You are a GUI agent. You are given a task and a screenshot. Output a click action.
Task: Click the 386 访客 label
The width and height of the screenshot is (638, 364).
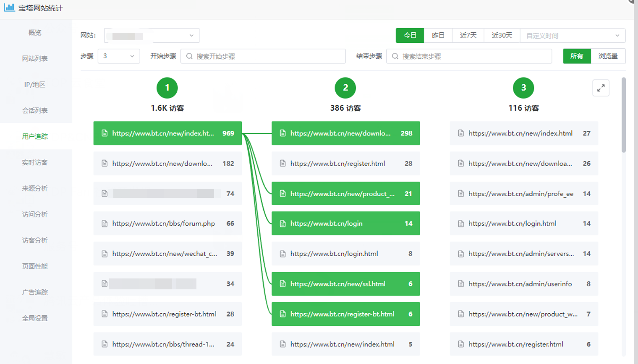345,108
